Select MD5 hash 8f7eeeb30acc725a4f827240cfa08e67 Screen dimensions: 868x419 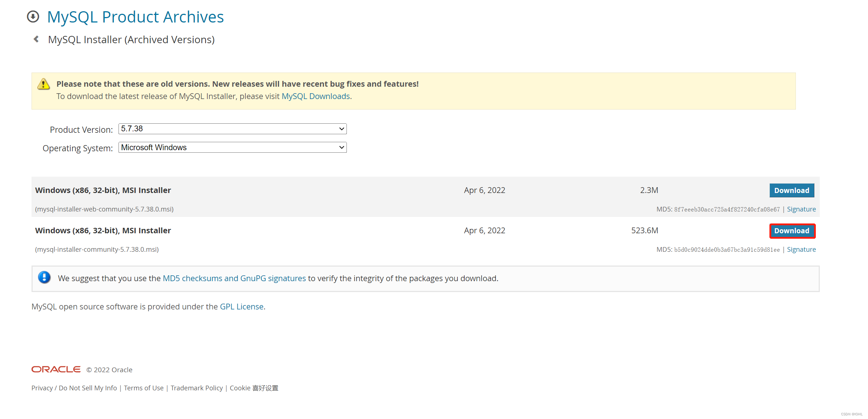pos(727,209)
